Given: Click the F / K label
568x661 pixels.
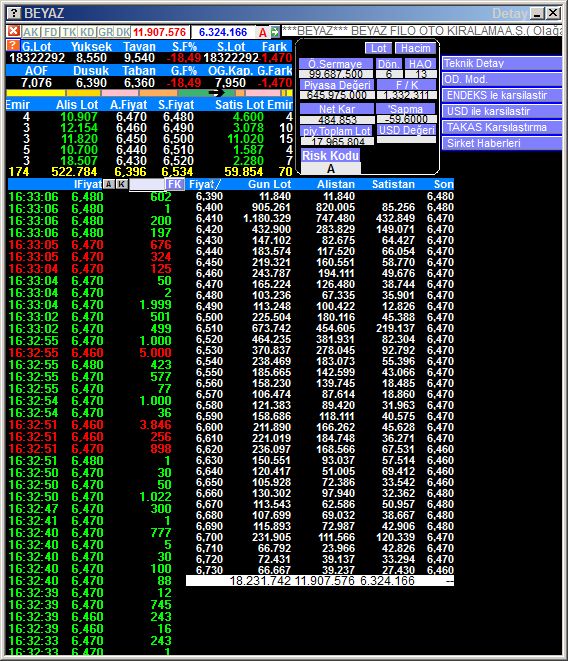Looking at the screenshot, I should 407,85.
